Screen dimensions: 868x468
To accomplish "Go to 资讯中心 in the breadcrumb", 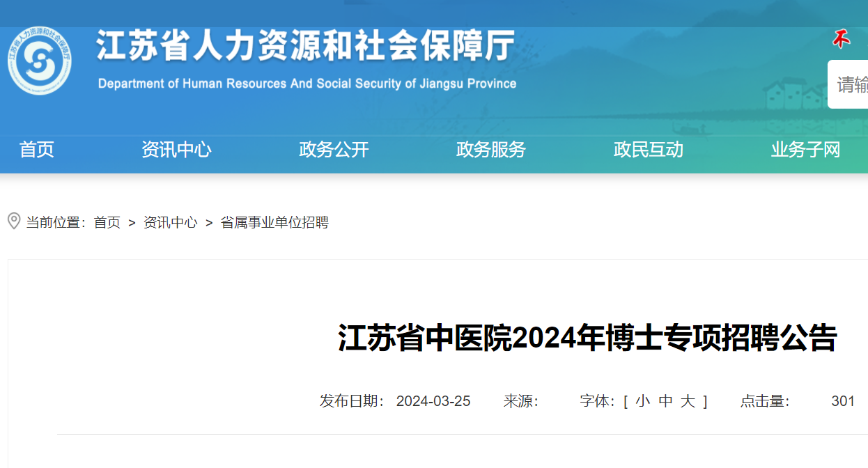I will click(170, 223).
